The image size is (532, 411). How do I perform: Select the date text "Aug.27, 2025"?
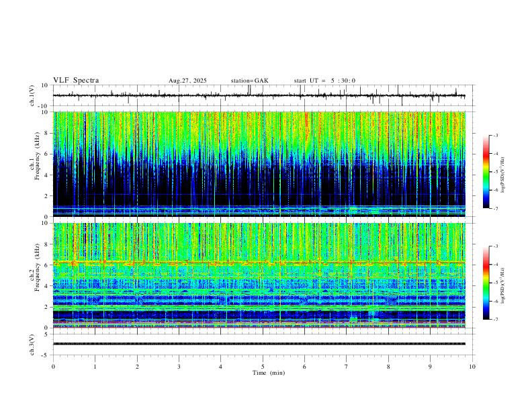click(x=187, y=81)
